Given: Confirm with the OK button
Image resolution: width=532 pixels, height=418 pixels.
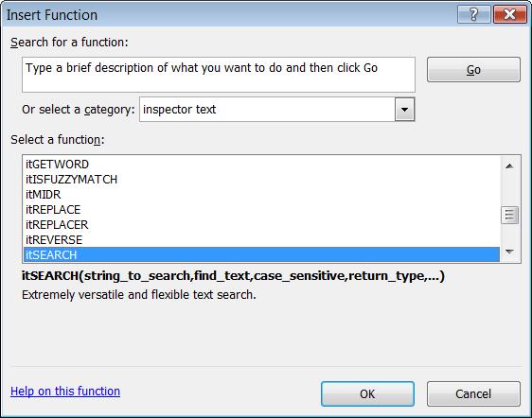Looking at the screenshot, I should (x=367, y=393).
